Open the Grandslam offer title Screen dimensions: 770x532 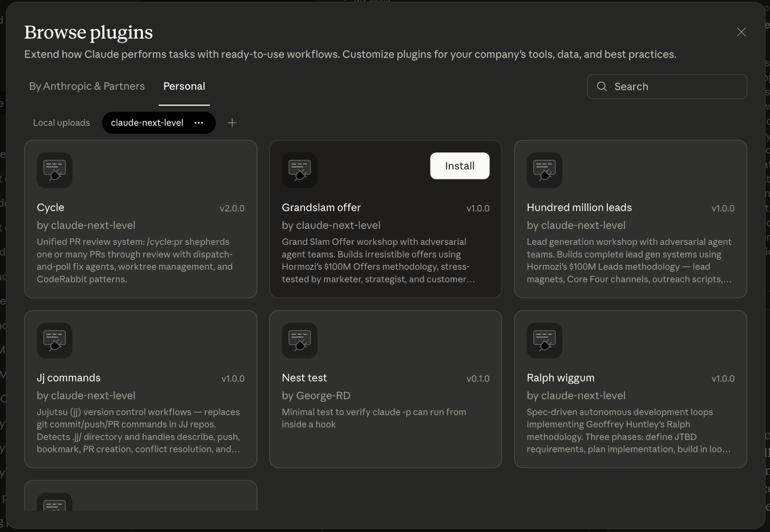coord(321,207)
